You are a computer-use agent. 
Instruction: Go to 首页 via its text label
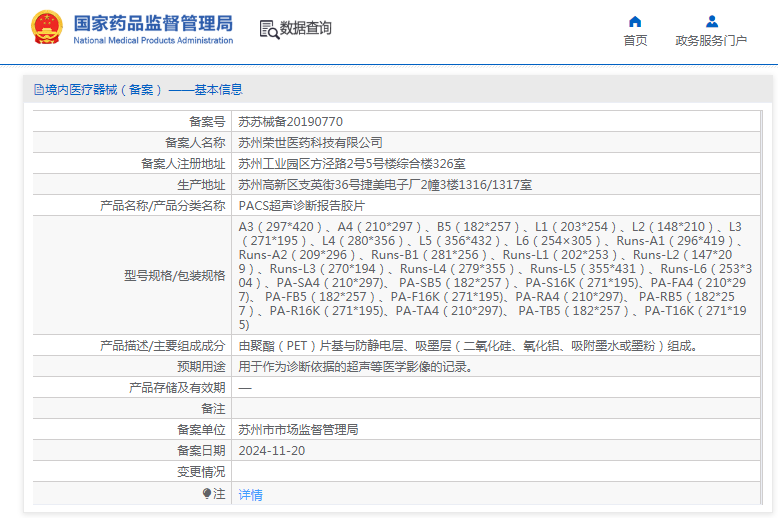point(635,41)
